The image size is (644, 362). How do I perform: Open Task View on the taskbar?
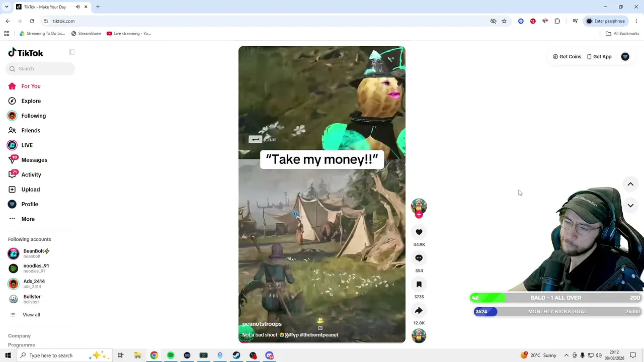121,355
